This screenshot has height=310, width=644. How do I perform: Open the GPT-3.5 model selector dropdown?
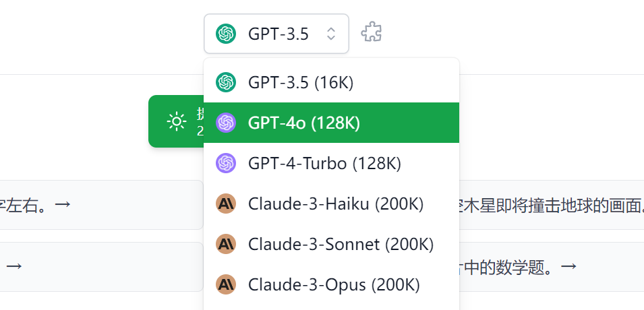276,34
